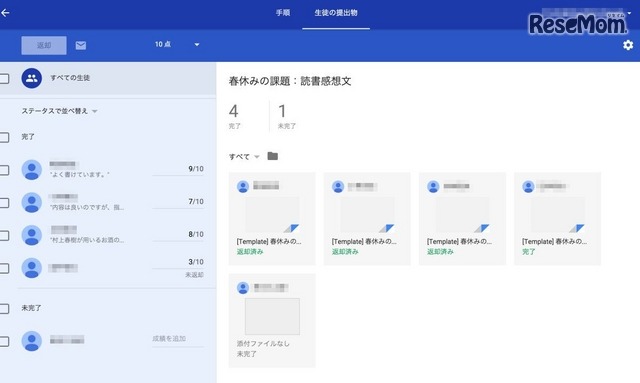The height and width of the screenshot is (383, 640).
Task: Click the email envelope icon
Action: (81, 45)
